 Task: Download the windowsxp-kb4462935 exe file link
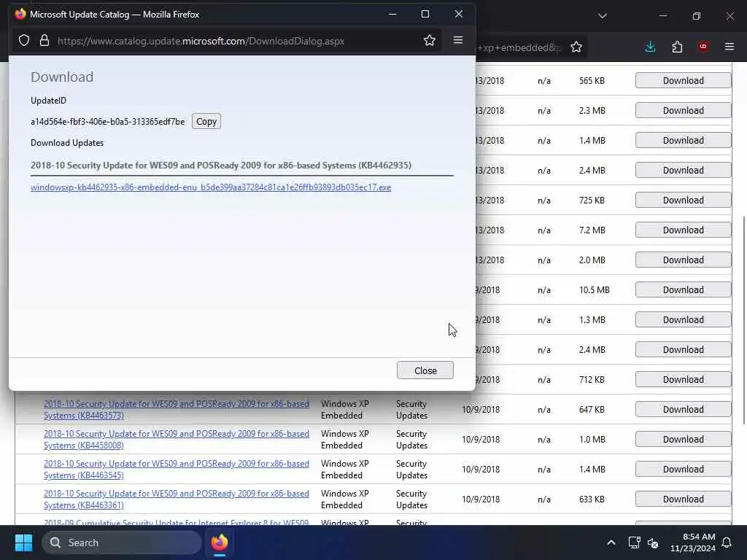[211, 187]
